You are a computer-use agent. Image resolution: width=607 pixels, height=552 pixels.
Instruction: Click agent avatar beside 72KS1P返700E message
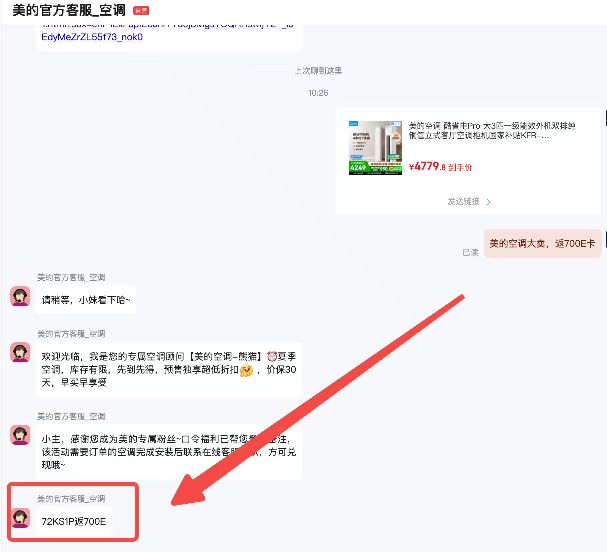tap(20, 518)
